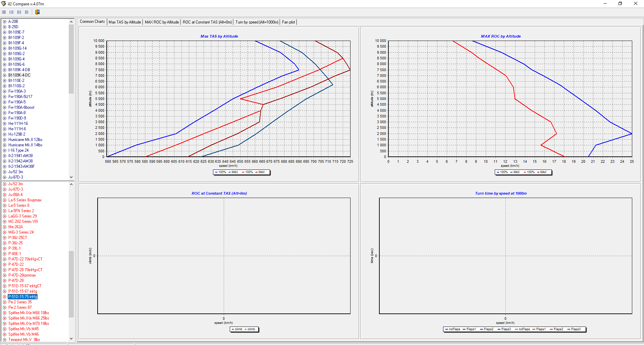Image resolution: width=644 pixels, height=345 pixels.
Task: Open the MAX ROC by Altitude tab
Action: (x=162, y=22)
